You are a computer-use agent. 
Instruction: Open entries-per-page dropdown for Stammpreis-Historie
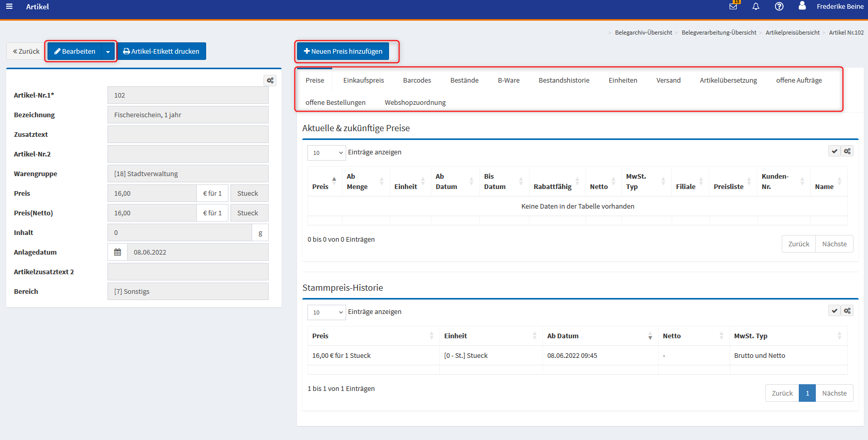(x=327, y=312)
